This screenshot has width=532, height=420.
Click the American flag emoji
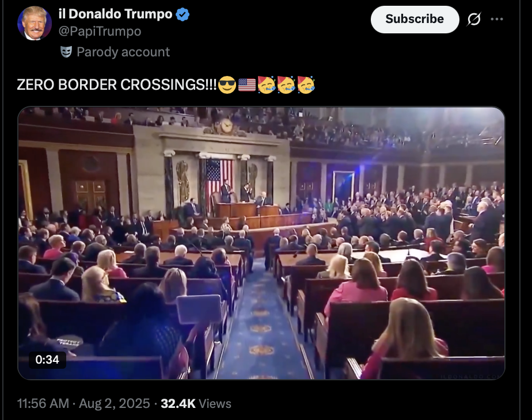point(247,85)
